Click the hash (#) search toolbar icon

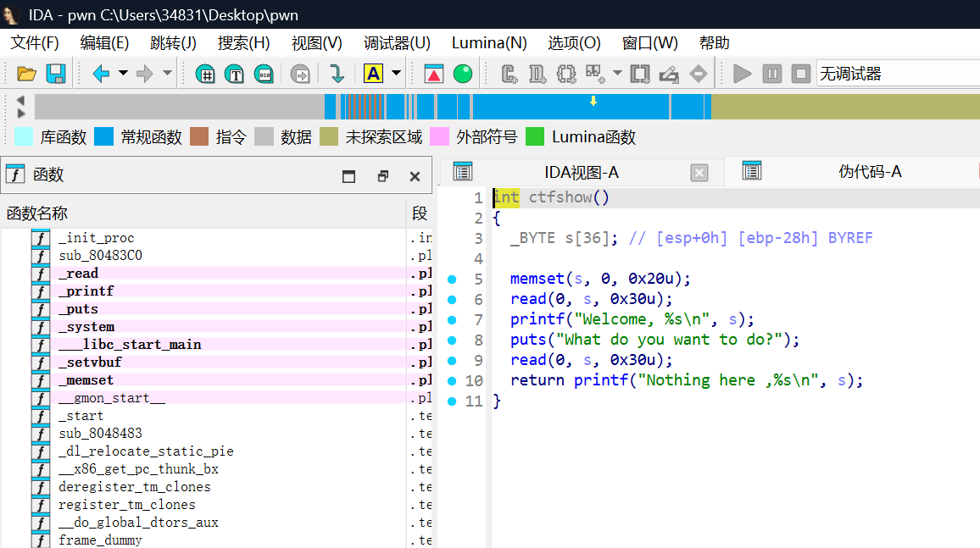(x=205, y=74)
